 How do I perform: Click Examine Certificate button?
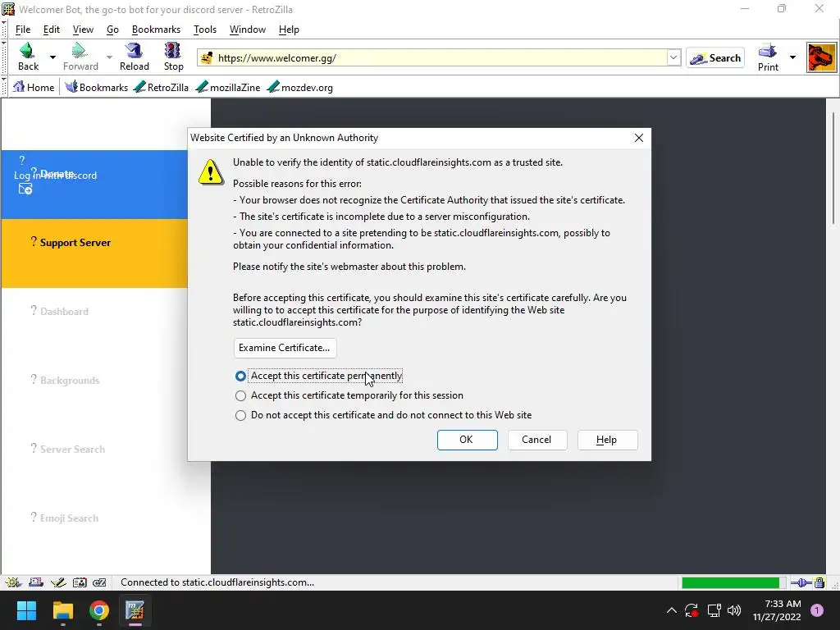[285, 348]
